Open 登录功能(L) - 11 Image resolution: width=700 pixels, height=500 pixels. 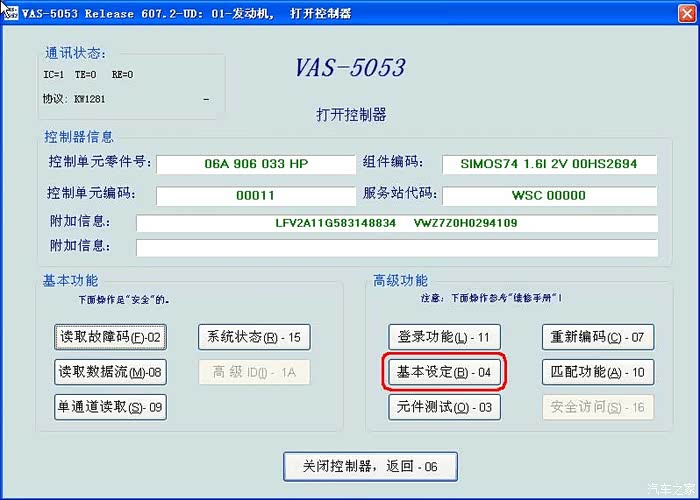pyautogui.click(x=444, y=337)
